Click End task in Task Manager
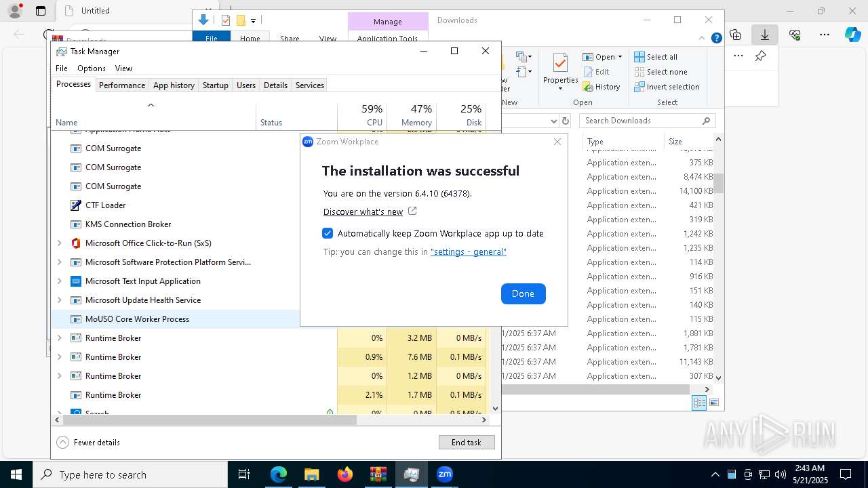Screen dimensions: 868x488 [x=467, y=442]
